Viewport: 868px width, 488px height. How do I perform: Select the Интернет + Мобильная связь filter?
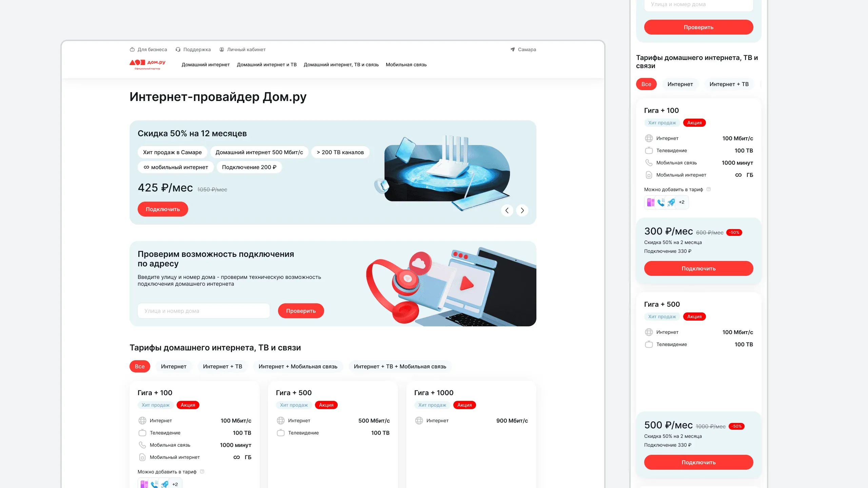tap(298, 366)
